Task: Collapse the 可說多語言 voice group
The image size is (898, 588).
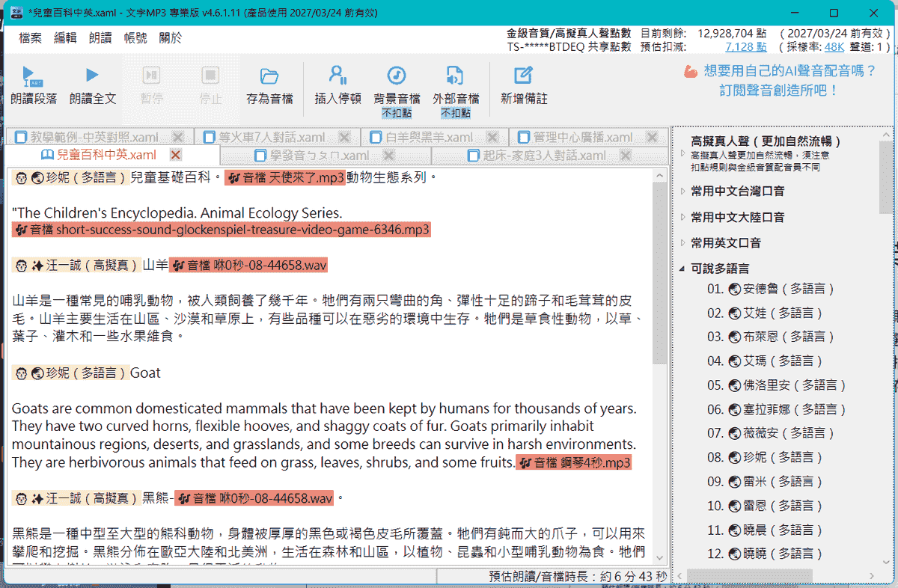Action: (x=682, y=269)
